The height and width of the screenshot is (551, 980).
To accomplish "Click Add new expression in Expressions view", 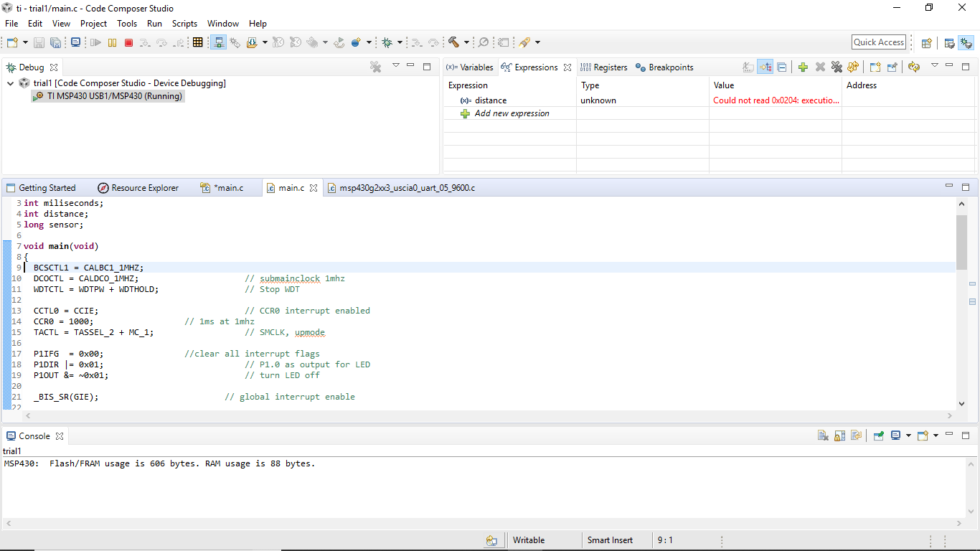I will coord(512,113).
